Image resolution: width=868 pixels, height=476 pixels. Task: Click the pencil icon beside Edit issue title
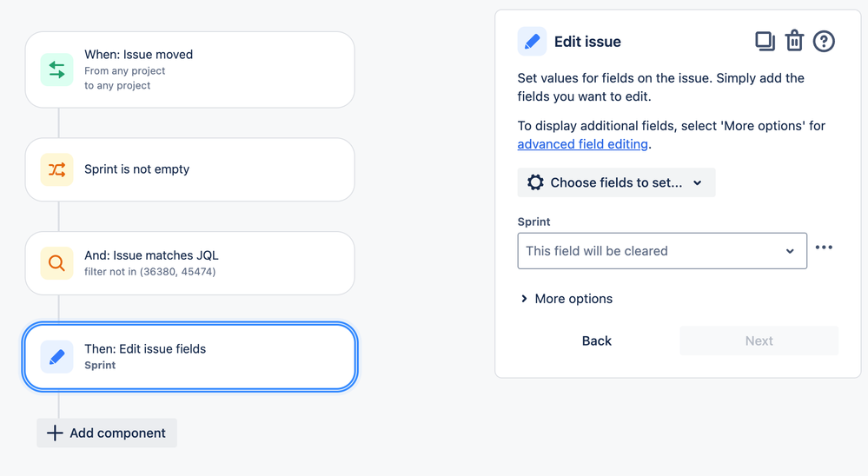(532, 42)
